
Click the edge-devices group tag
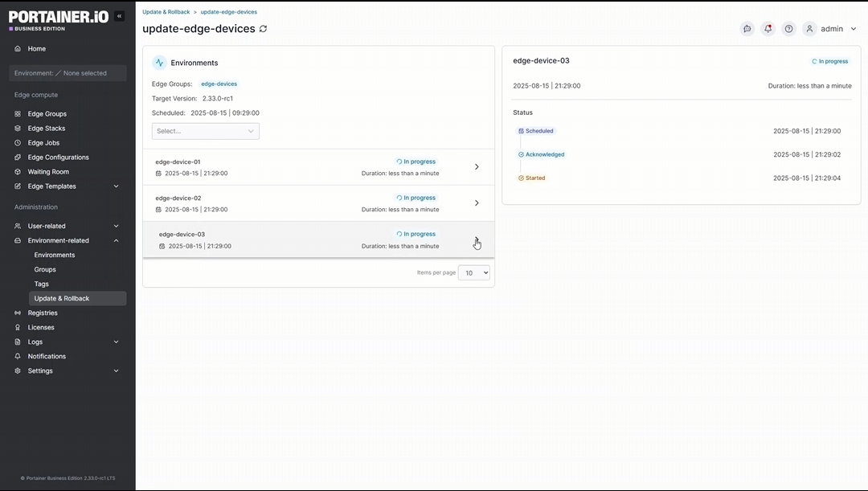tap(219, 84)
